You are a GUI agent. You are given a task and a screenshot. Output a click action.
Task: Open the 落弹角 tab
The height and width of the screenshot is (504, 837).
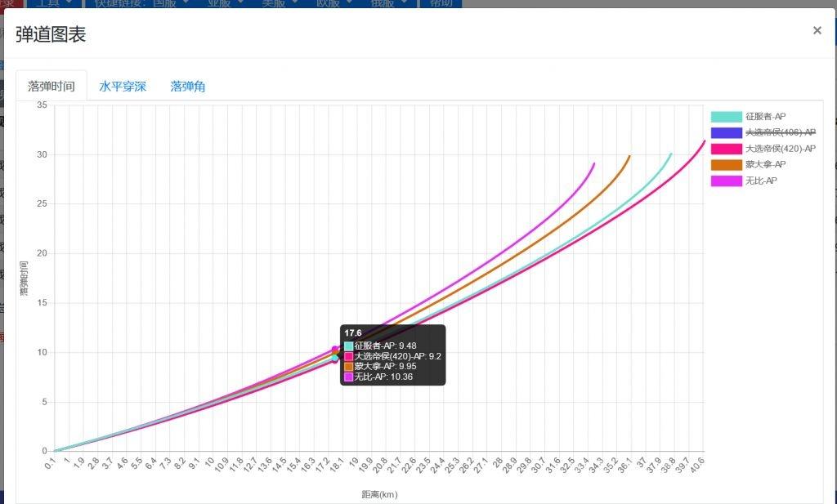pos(188,86)
